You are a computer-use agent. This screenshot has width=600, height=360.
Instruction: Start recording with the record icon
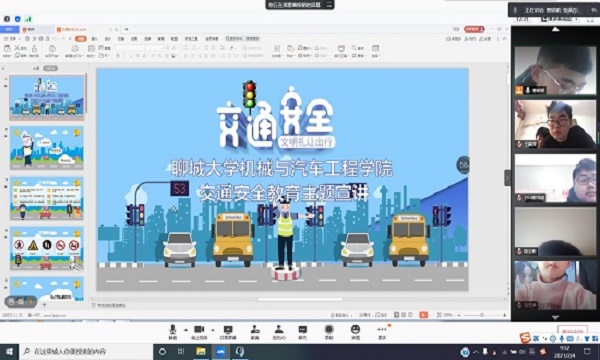point(329,332)
